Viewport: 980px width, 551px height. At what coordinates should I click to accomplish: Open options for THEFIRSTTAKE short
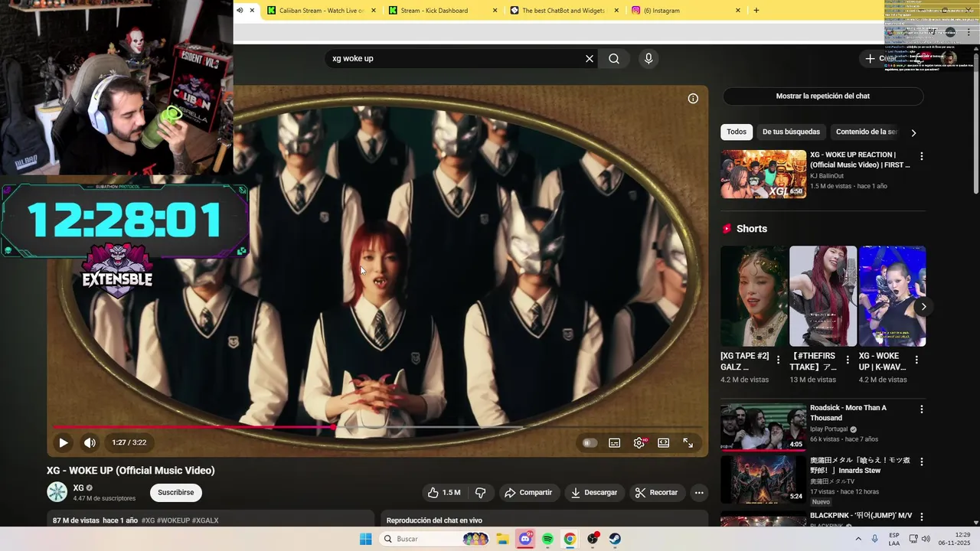click(848, 360)
